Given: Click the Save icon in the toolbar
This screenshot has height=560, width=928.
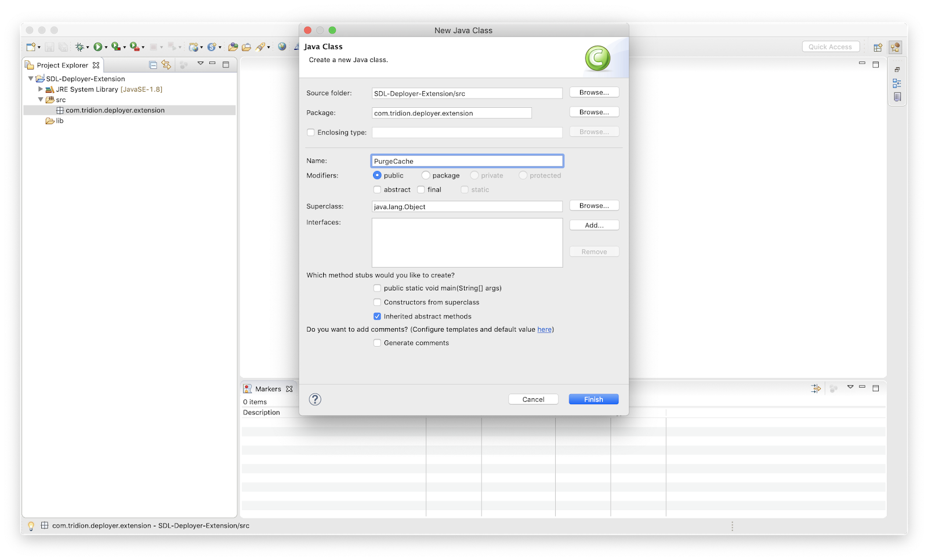Looking at the screenshot, I should tap(49, 46).
